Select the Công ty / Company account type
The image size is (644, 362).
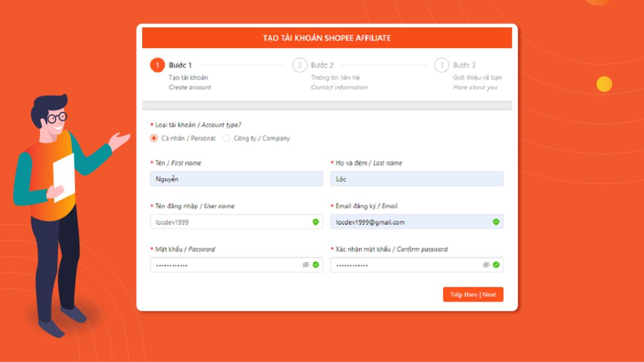tap(225, 138)
